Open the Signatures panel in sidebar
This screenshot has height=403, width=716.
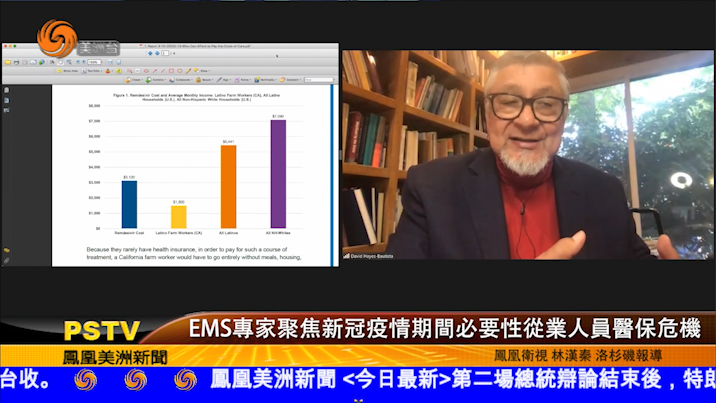(x=6, y=110)
